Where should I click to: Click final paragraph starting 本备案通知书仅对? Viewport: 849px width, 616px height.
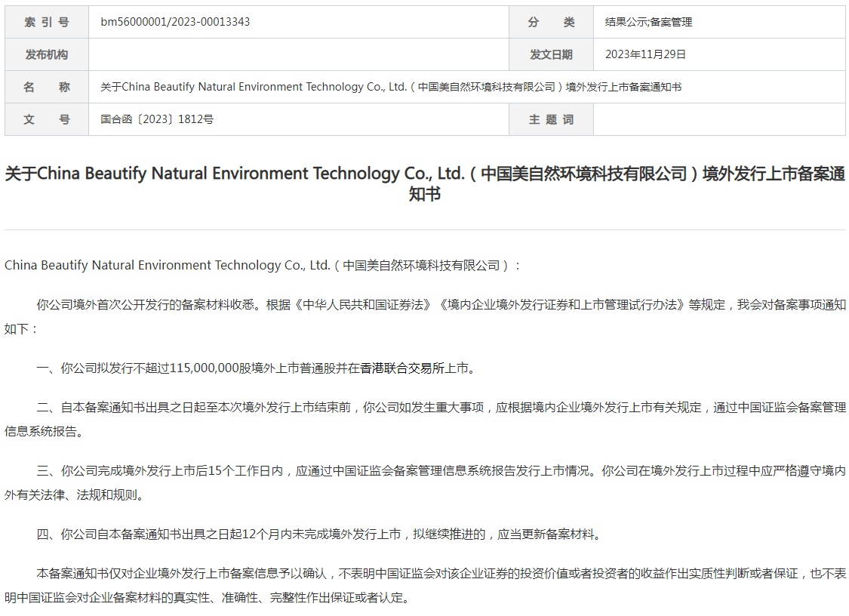[425, 585]
